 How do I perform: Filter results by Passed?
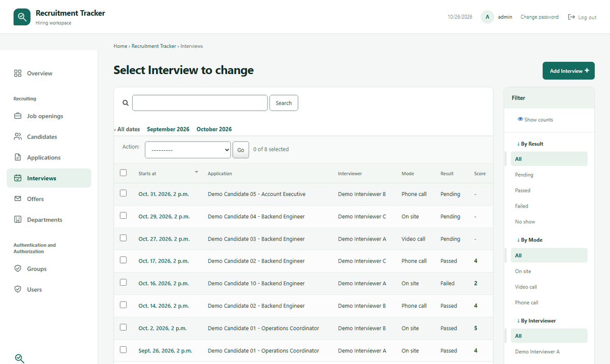(x=523, y=190)
